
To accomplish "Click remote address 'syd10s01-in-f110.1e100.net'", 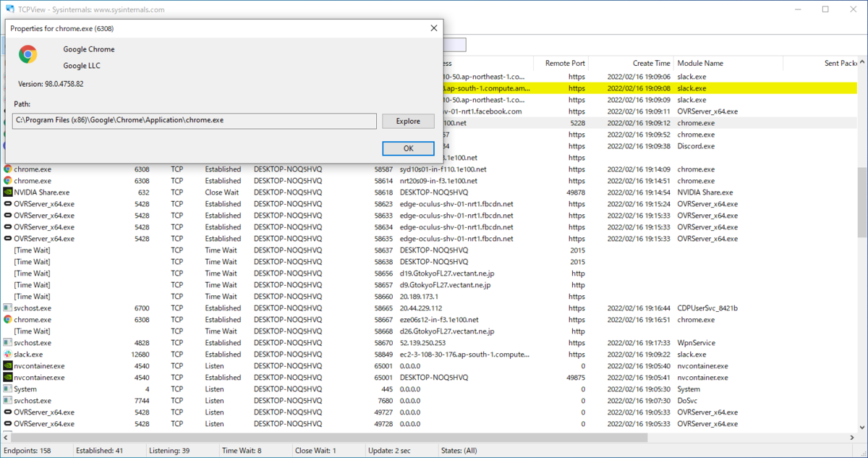I will [443, 169].
